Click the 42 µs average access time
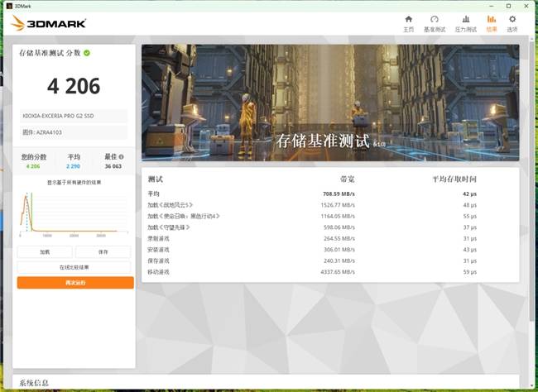This screenshot has width=538, height=392. tap(470, 194)
